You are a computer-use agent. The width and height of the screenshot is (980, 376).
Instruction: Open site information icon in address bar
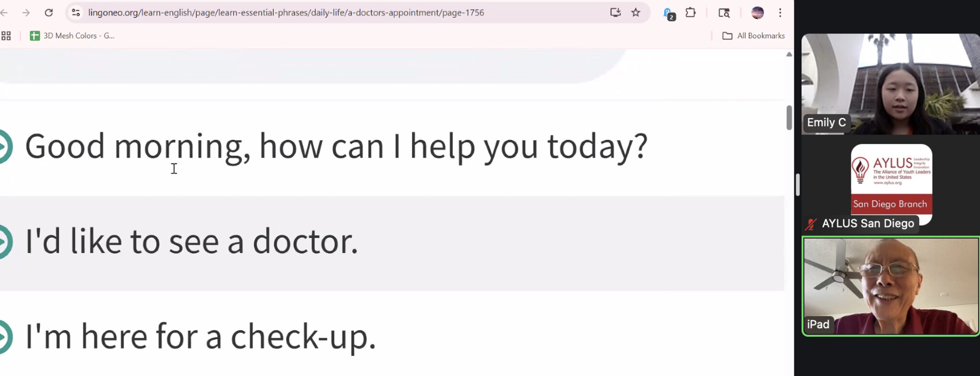click(x=76, y=12)
